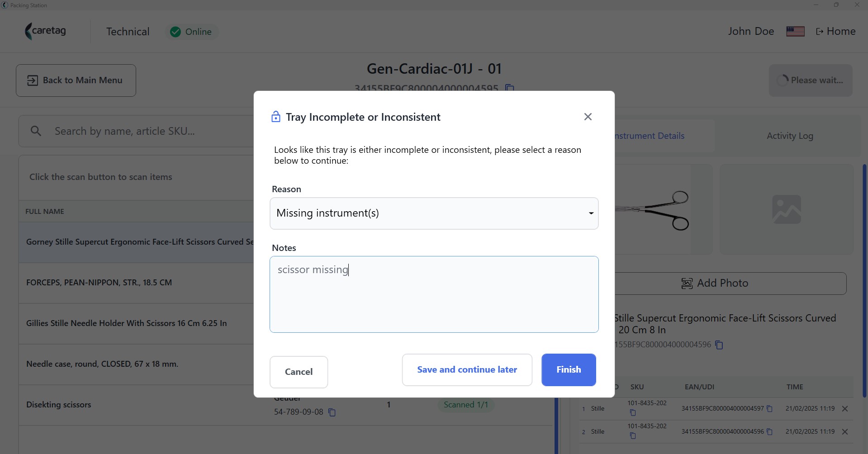868x454 pixels.
Task: Click the search magnifier icon
Action: pos(36,131)
